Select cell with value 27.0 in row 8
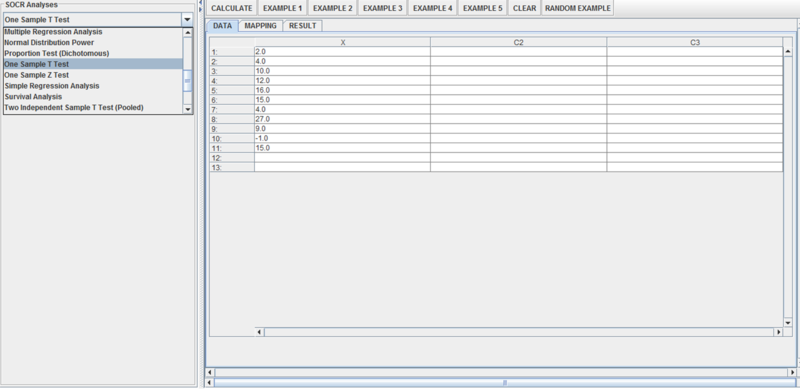 tap(343, 119)
